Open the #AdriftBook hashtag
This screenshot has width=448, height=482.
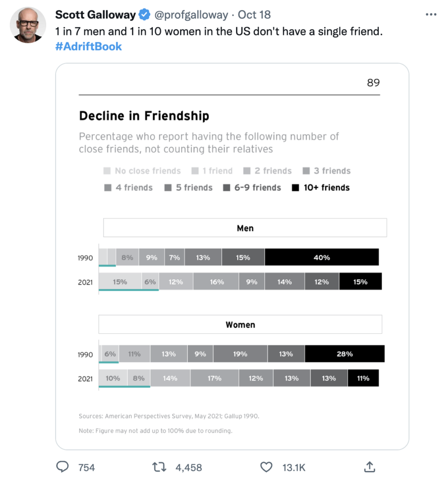coord(88,47)
